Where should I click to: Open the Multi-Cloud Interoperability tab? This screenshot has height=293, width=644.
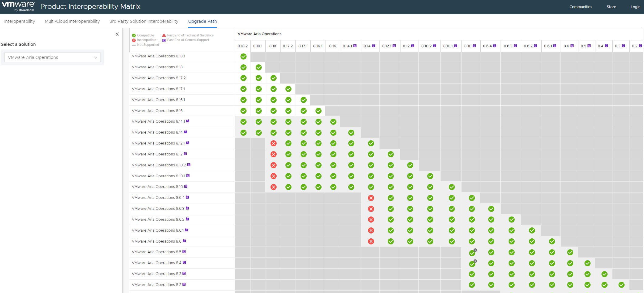point(72,21)
